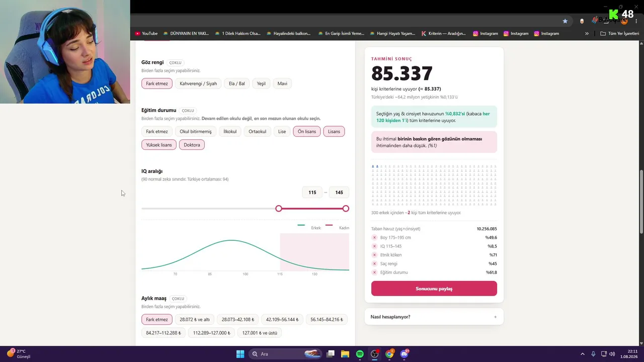Remove the IQ 115–145 criterion
This screenshot has width=644, height=362.
click(374, 246)
